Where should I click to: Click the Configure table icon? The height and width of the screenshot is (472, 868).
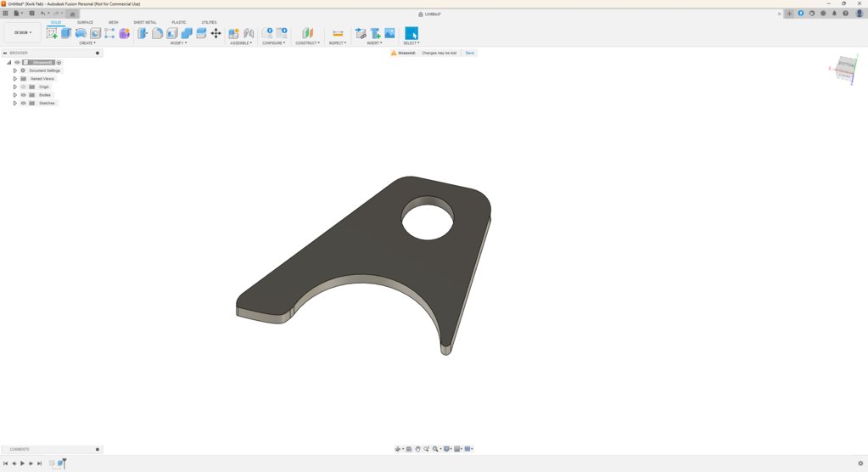coord(282,33)
